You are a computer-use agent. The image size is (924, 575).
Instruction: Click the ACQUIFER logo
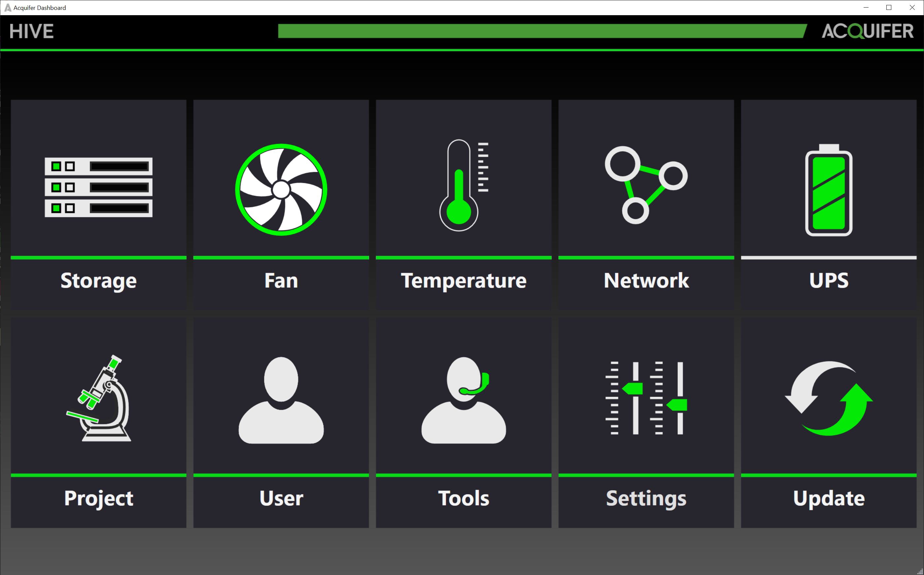click(868, 31)
